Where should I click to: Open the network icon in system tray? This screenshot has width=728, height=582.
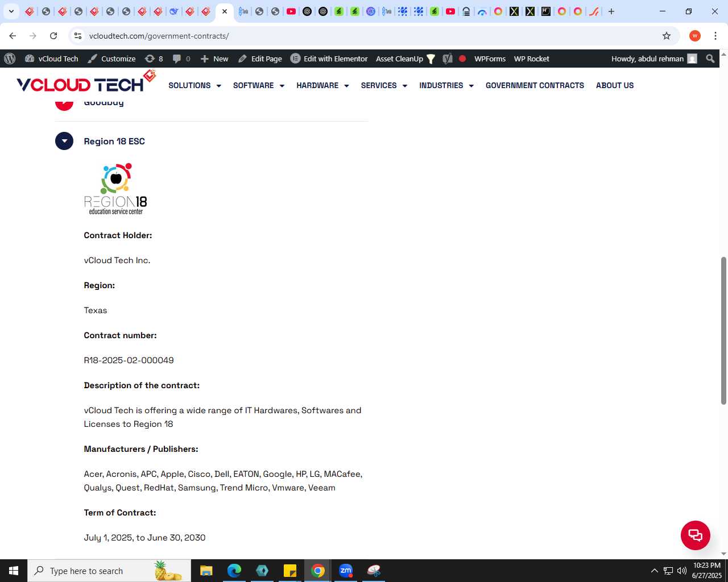click(668, 571)
